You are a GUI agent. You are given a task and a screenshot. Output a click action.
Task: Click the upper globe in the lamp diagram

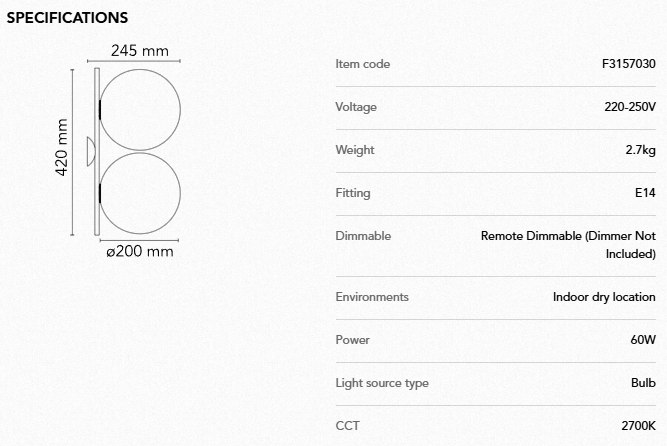pos(139,106)
